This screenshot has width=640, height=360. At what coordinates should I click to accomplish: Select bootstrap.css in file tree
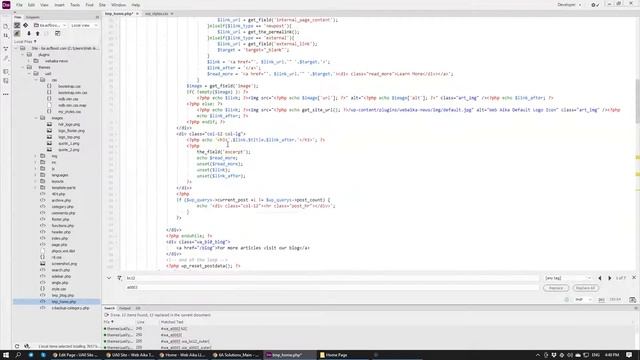point(69,86)
